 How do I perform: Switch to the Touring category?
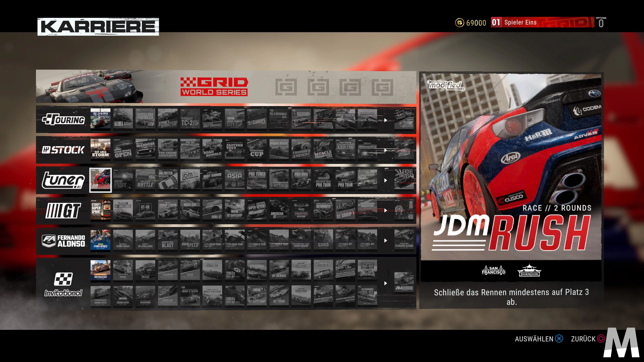coord(63,120)
